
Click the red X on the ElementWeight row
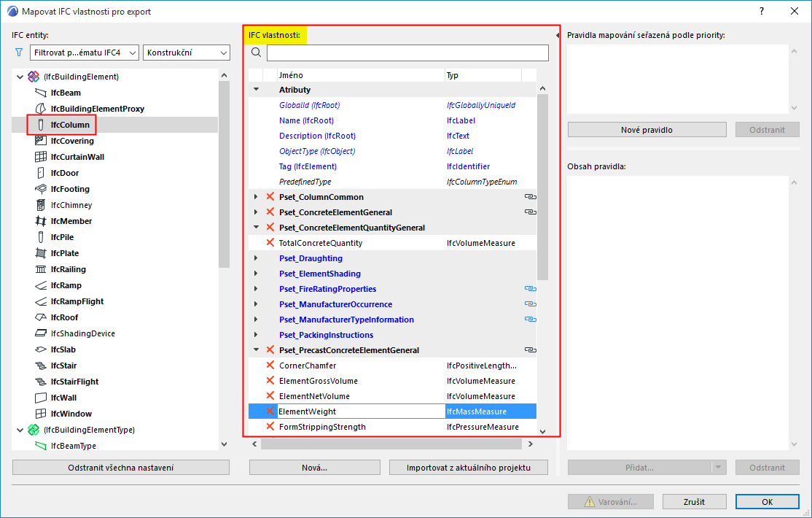(270, 411)
